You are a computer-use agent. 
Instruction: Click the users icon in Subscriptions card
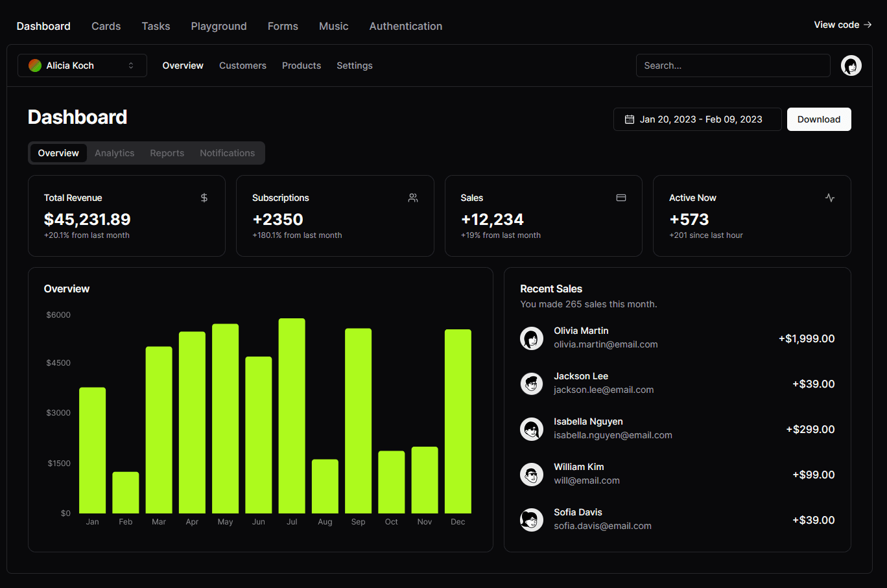(x=413, y=198)
